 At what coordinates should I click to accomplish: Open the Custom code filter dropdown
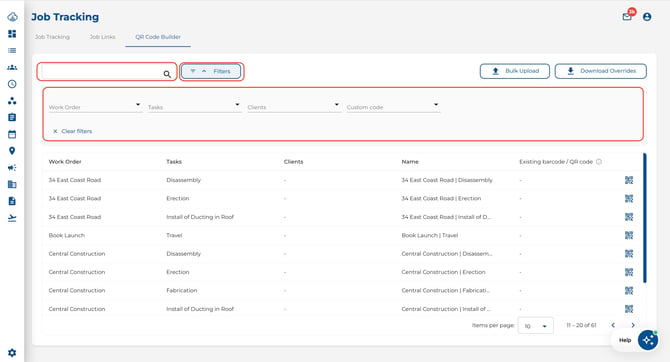coord(393,106)
